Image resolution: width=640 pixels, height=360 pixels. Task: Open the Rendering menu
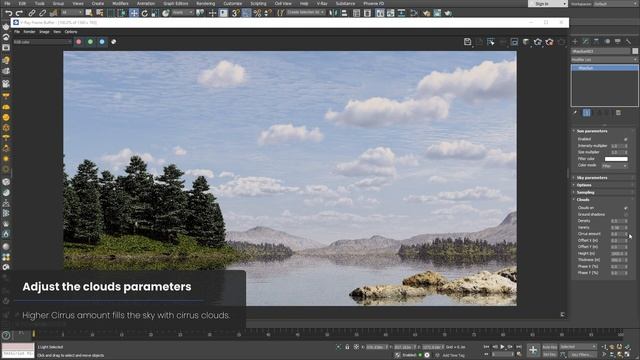point(205,3)
